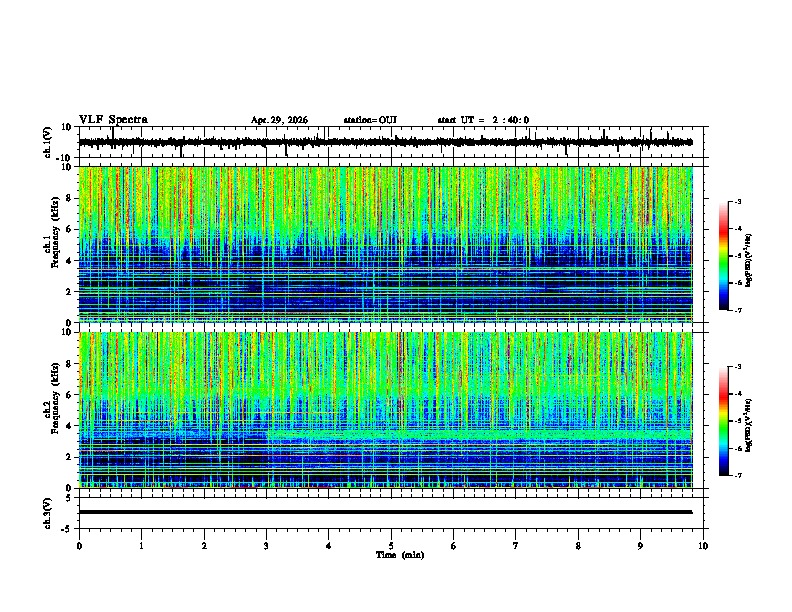Click the Time (min) axis label
792x612 pixels.
click(x=400, y=555)
